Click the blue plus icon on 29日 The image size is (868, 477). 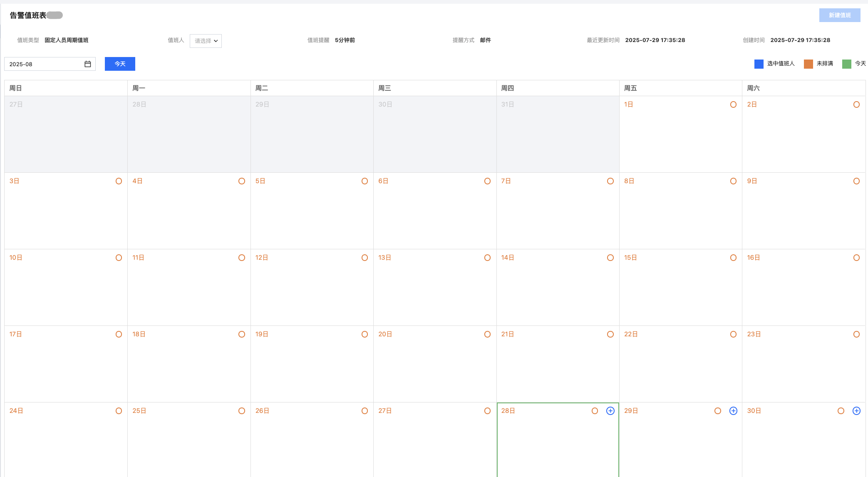tap(733, 411)
